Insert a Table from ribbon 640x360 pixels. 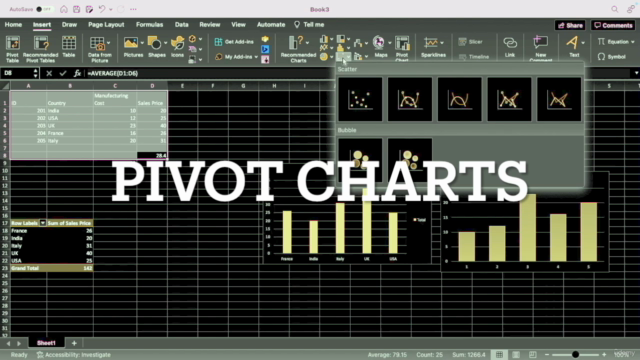click(x=69, y=47)
